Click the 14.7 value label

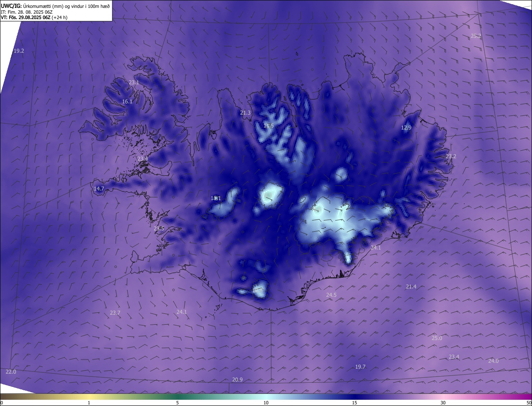(99, 188)
